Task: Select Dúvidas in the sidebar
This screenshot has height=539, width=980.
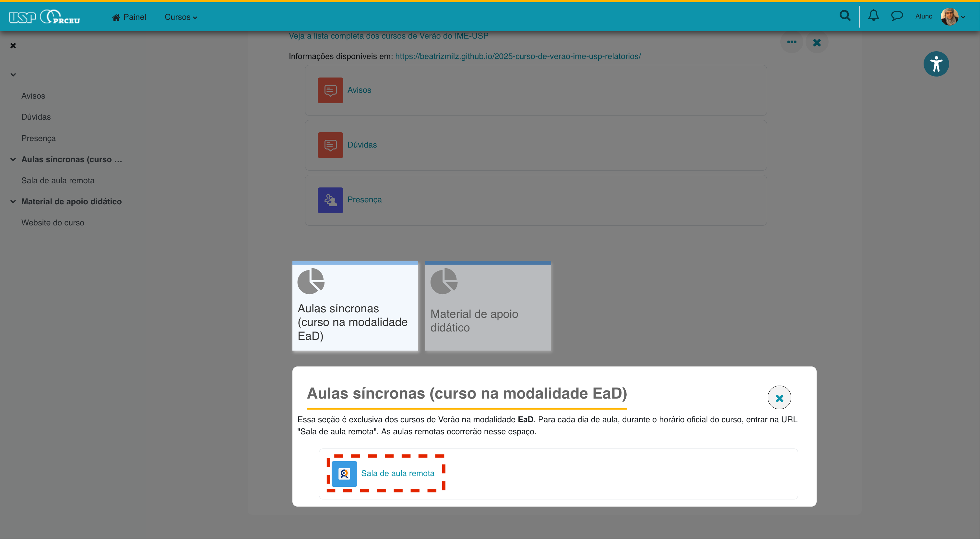Action: (x=36, y=117)
